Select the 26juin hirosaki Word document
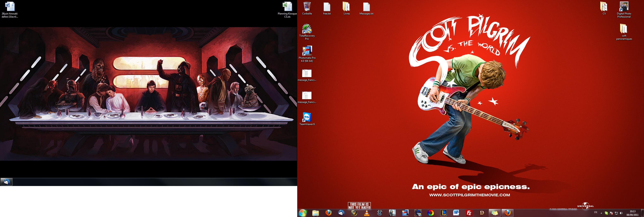Screen dimensions: 644x217 (x=10, y=10)
